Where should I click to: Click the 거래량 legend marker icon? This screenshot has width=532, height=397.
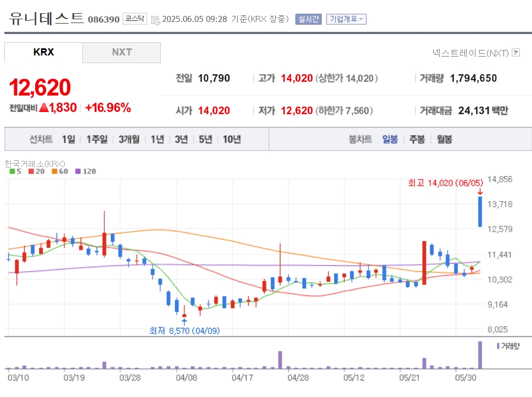[x=498, y=346]
